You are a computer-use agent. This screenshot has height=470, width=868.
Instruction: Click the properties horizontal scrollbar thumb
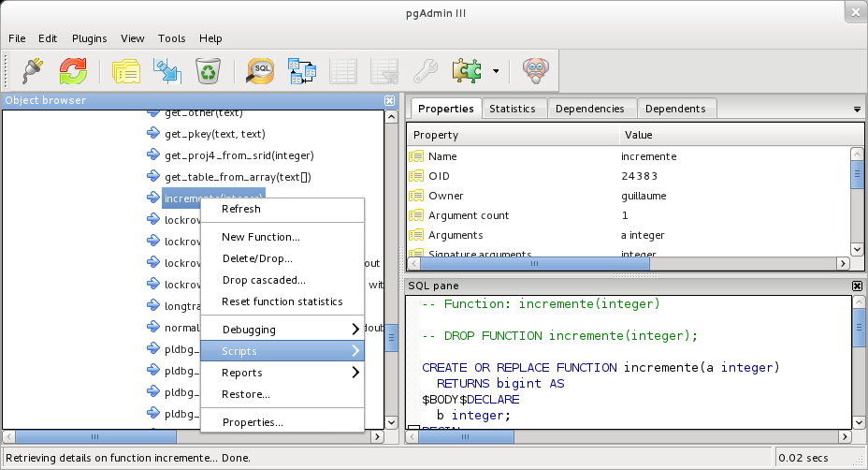click(x=535, y=264)
